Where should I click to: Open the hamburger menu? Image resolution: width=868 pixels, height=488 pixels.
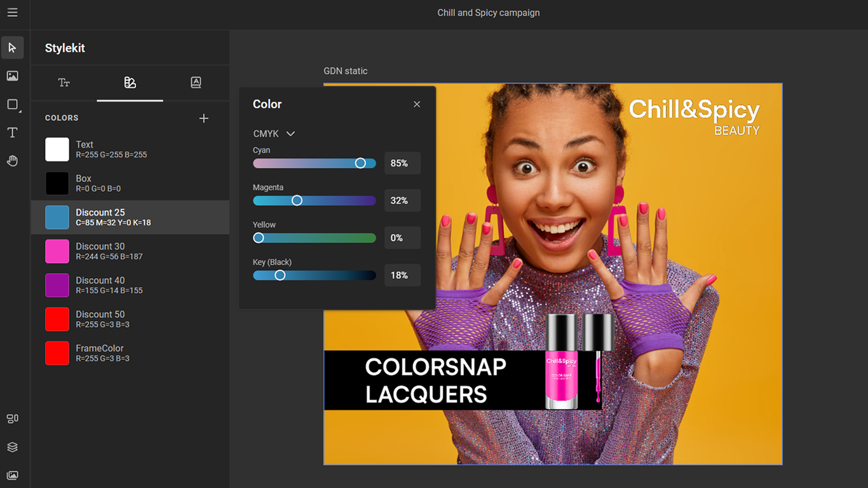tap(12, 13)
